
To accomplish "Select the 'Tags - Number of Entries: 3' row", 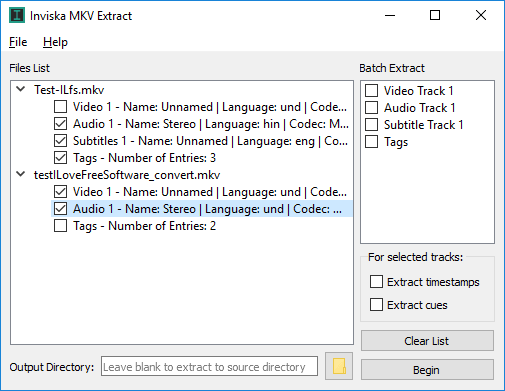I will point(145,158).
